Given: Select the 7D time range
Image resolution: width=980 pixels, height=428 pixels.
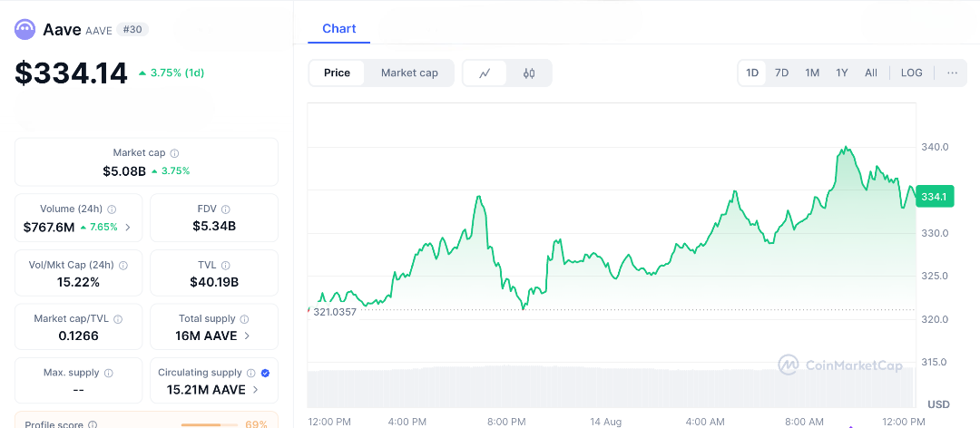Looking at the screenshot, I should [x=782, y=73].
